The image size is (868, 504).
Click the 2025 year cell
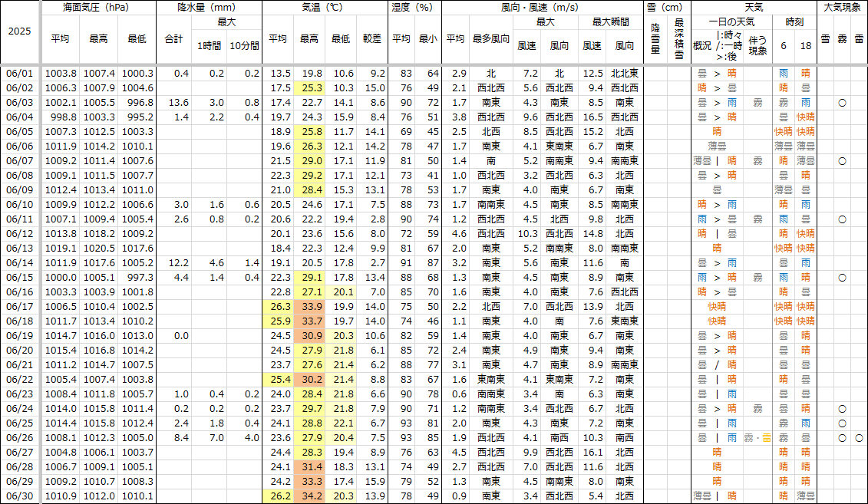point(20,32)
